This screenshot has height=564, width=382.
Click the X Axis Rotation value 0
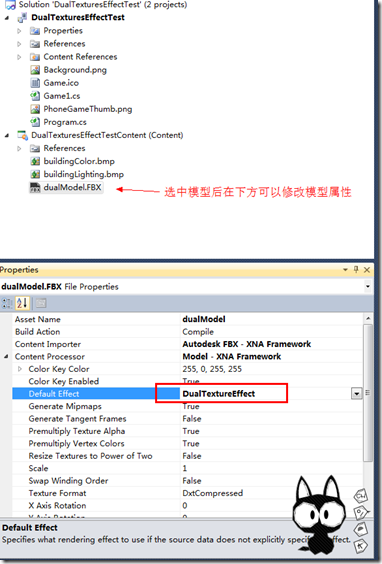point(185,505)
